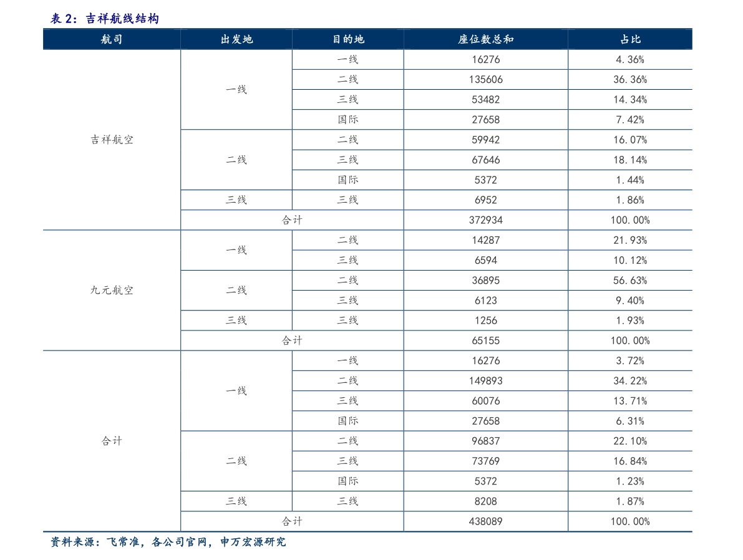The width and height of the screenshot is (743, 560).
Task: Click the 资料来源 source footnote text
Action: click(168, 543)
